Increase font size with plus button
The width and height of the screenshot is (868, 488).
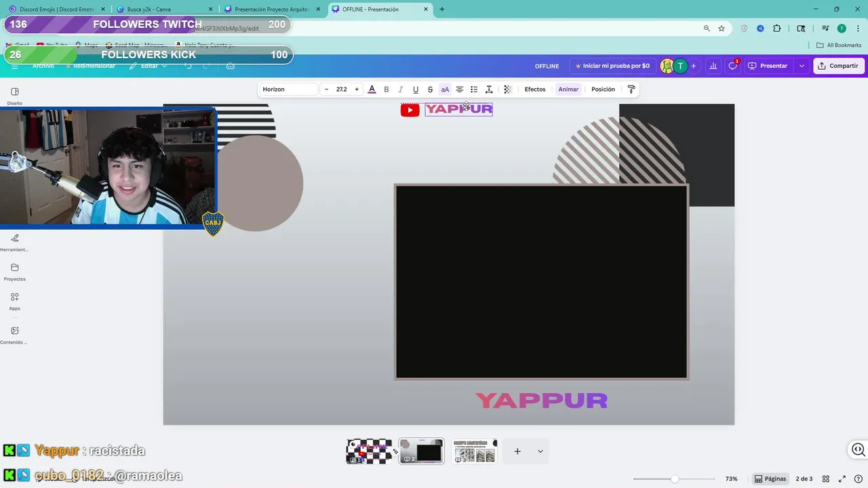(x=357, y=89)
